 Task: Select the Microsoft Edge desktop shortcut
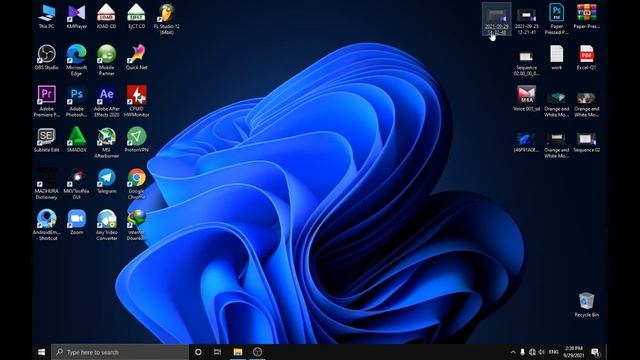(77, 60)
